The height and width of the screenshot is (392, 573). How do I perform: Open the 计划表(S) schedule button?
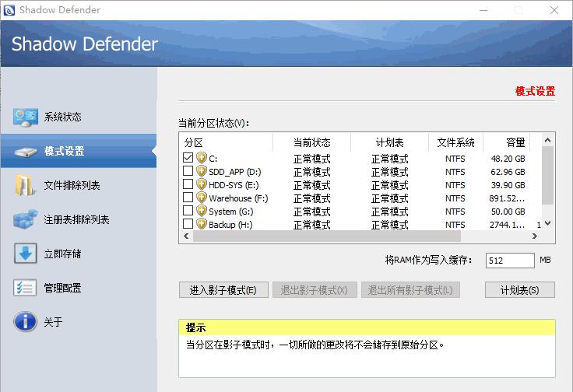pyautogui.click(x=519, y=290)
